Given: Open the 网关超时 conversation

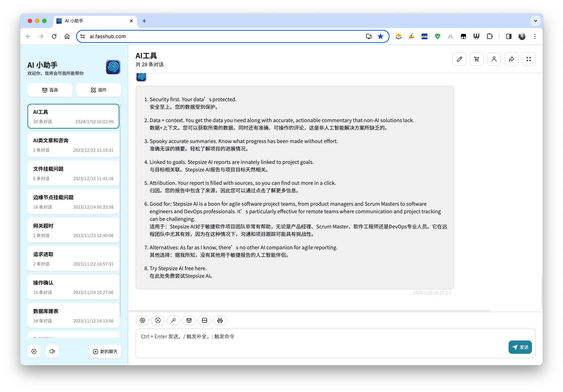Looking at the screenshot, I should [x=73, y=230].
